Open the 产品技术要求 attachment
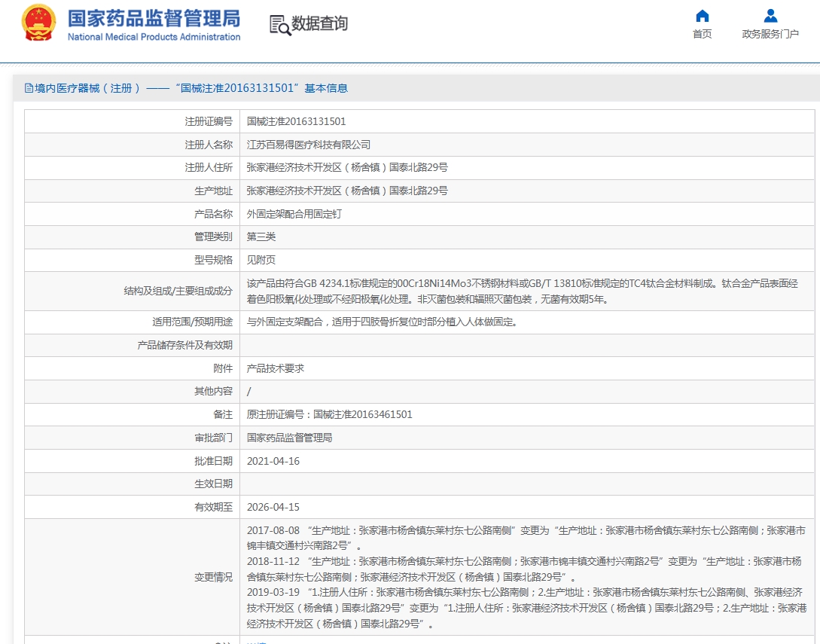The width and height of the screenshot is (820, 644). (x=275, y=368)
